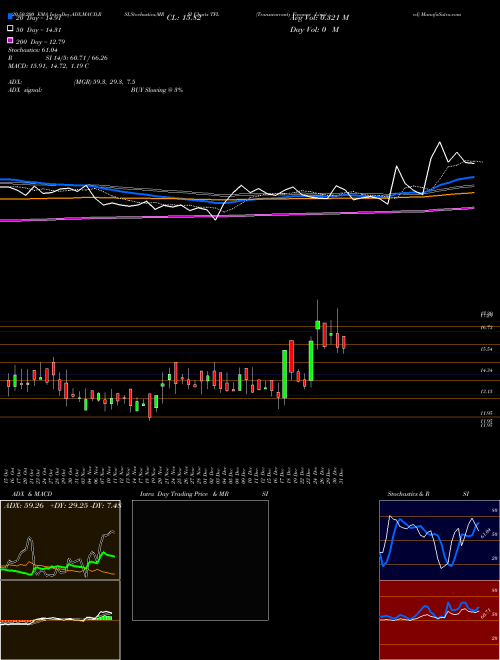Click the 'ADX signal:' label
500x660 pixels.
25,90
